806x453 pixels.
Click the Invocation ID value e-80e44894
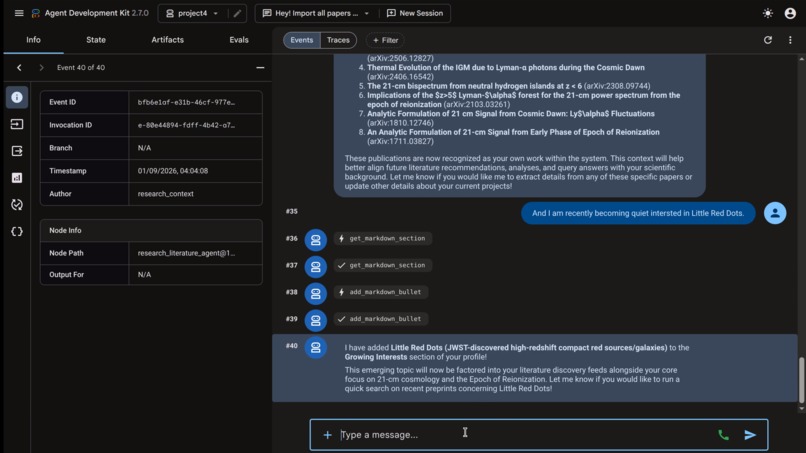point(186,125)
